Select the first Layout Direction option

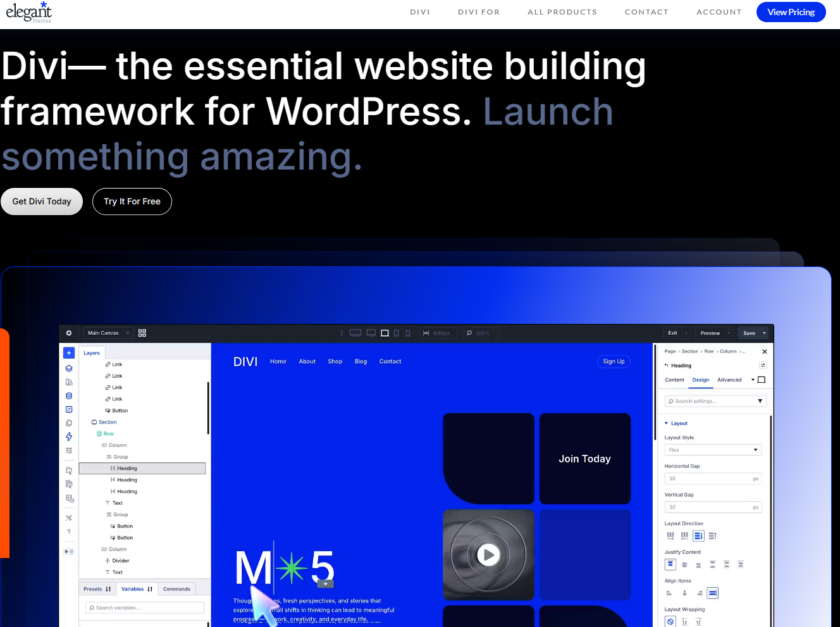point(670,536)
